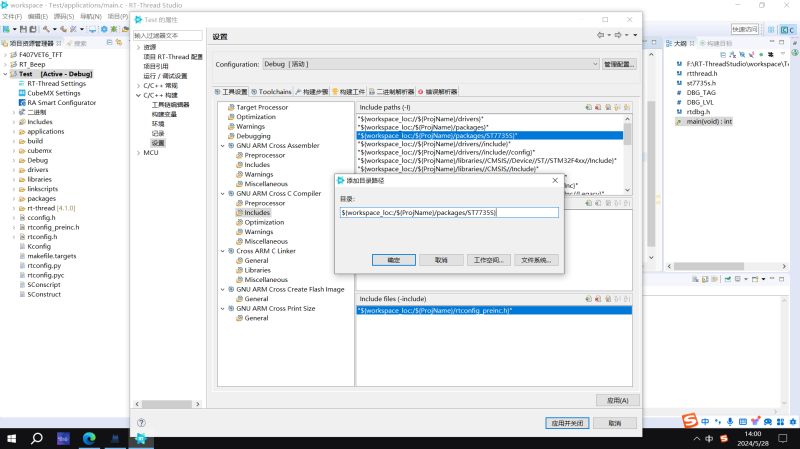
Task: Collapse the Test project tree node
Action: 6,74
